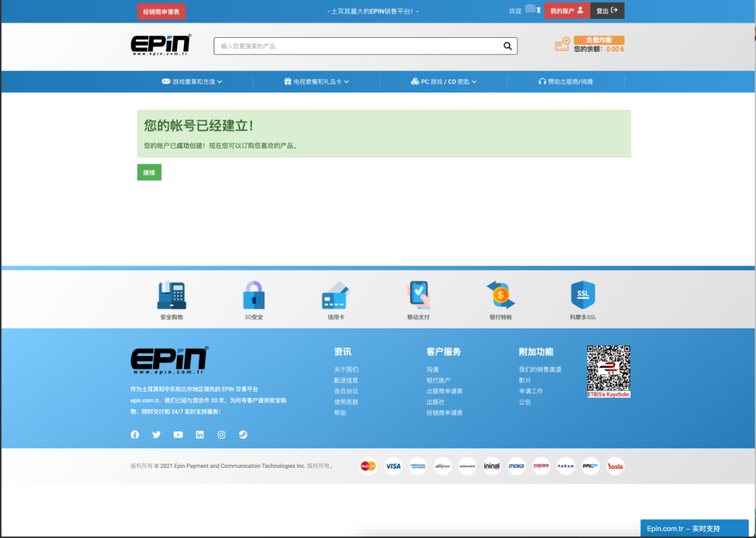Click the 3D安全 padlock icon

(253, 295)
